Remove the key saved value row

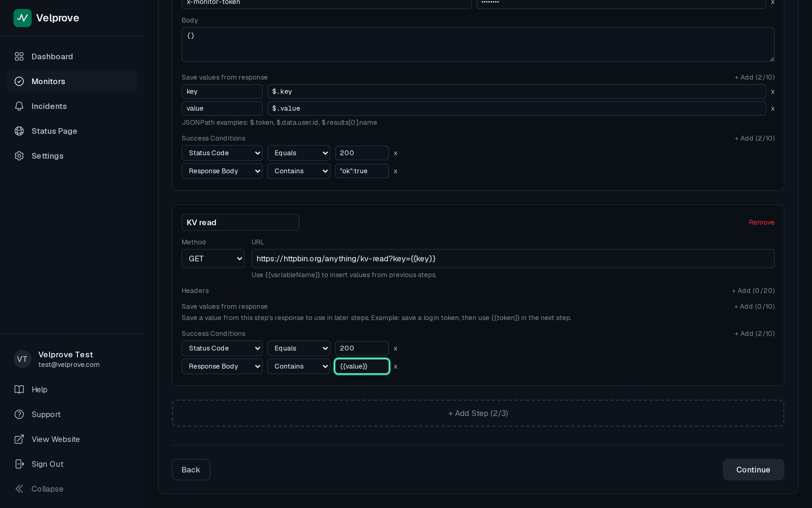tap(773, 92)
